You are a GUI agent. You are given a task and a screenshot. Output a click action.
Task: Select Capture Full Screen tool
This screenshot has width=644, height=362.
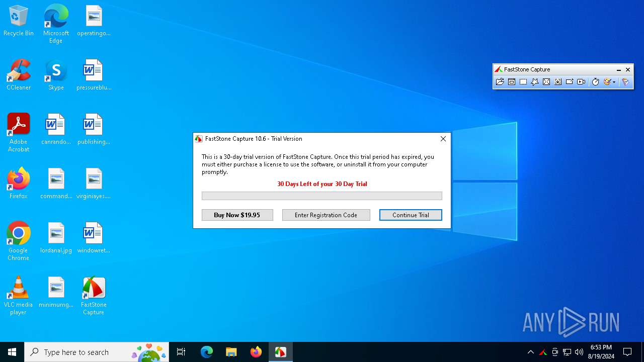[x=546, y=82]
